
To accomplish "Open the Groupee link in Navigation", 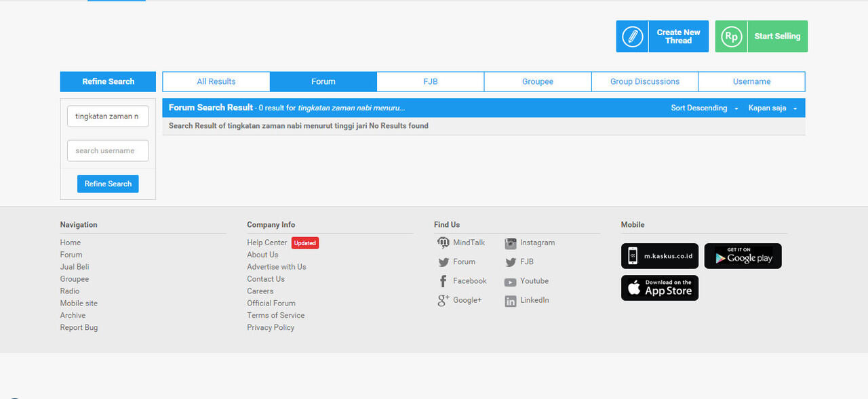I will click(75, 279).
